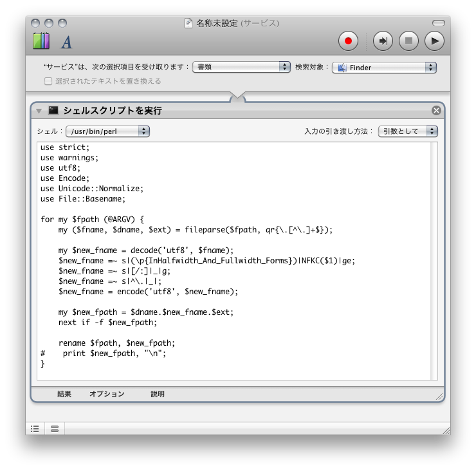The image size is (476, 470).
Task: Remove the shell script action with X
Action: coord(436,110)
